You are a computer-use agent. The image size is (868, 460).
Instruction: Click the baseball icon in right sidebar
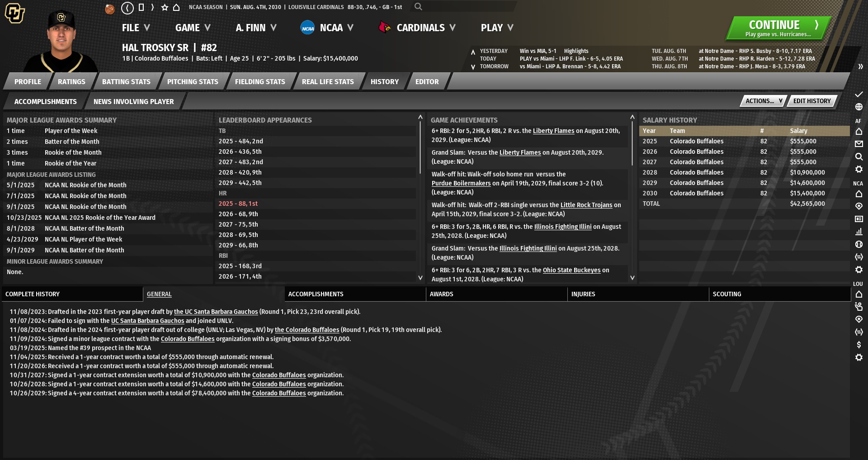pos(859,244)
